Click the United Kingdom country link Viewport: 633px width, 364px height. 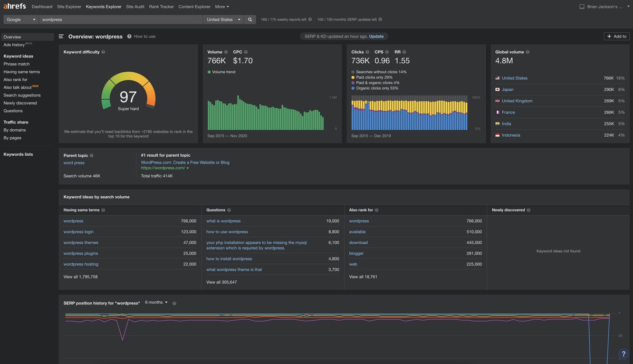point(517,101)
